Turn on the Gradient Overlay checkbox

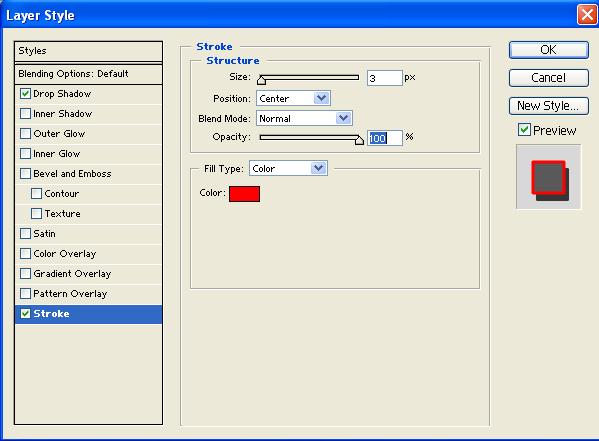pyautogui.click(x=25, y=273)
